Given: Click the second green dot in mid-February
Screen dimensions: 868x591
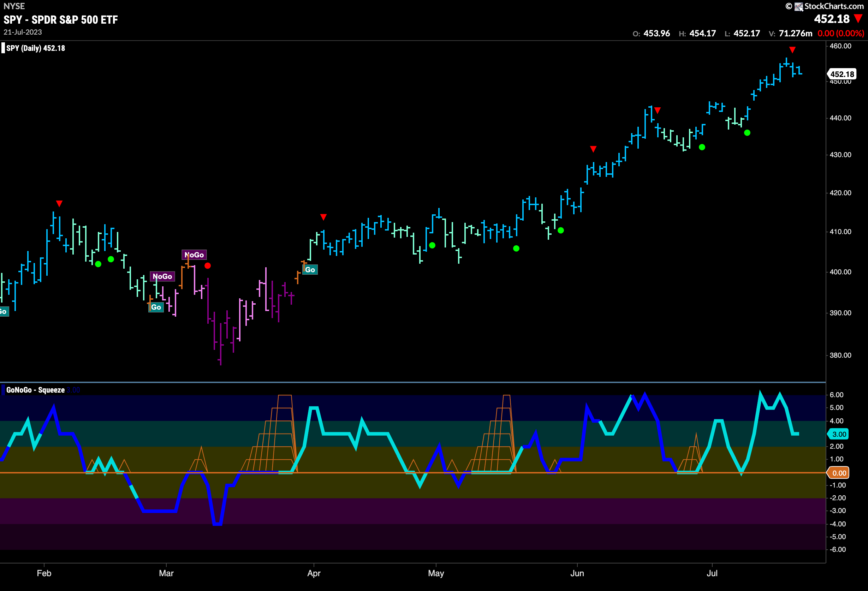Looking at the screenshot, I should (111, 259).
